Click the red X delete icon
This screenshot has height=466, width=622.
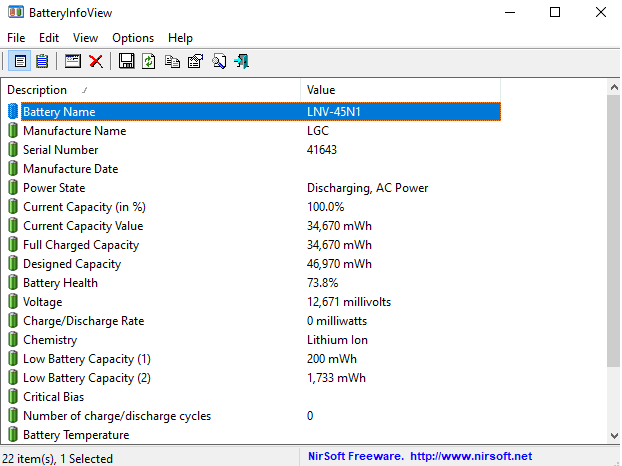pos(96,61)
